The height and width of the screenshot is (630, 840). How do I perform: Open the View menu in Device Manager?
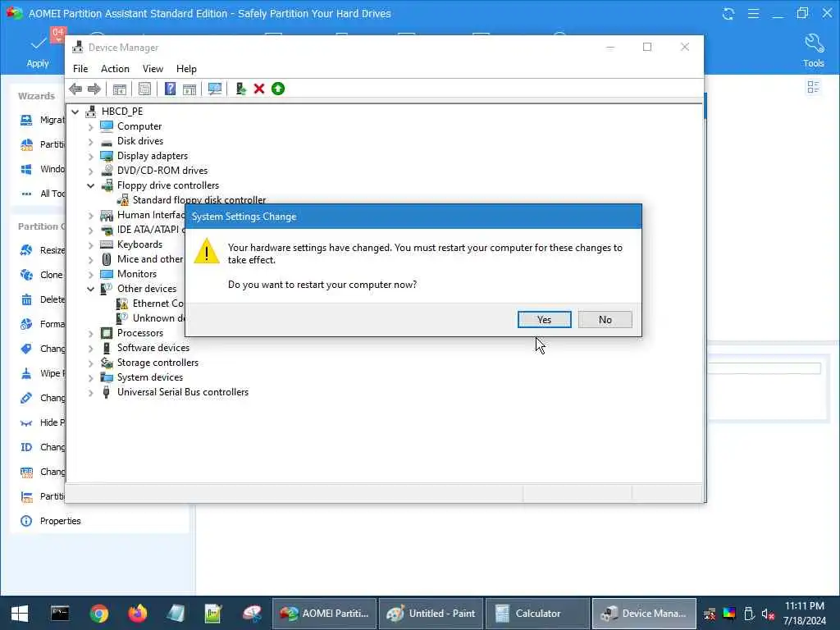pos(153,69)
